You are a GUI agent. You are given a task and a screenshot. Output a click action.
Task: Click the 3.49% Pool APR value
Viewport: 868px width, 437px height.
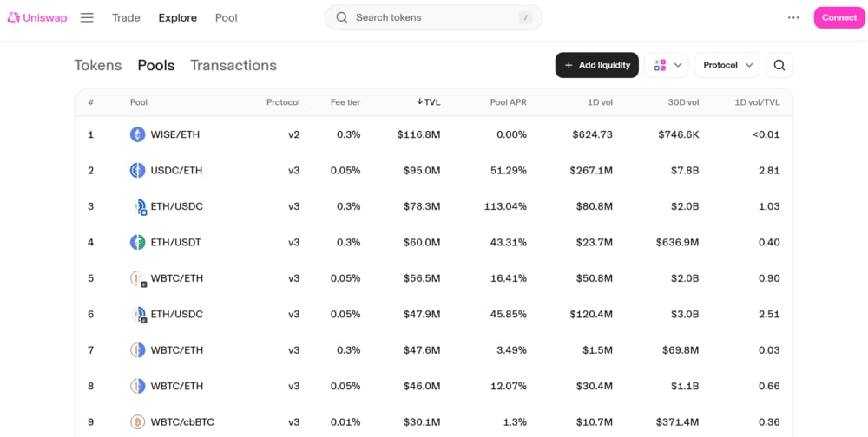(511, 350)
